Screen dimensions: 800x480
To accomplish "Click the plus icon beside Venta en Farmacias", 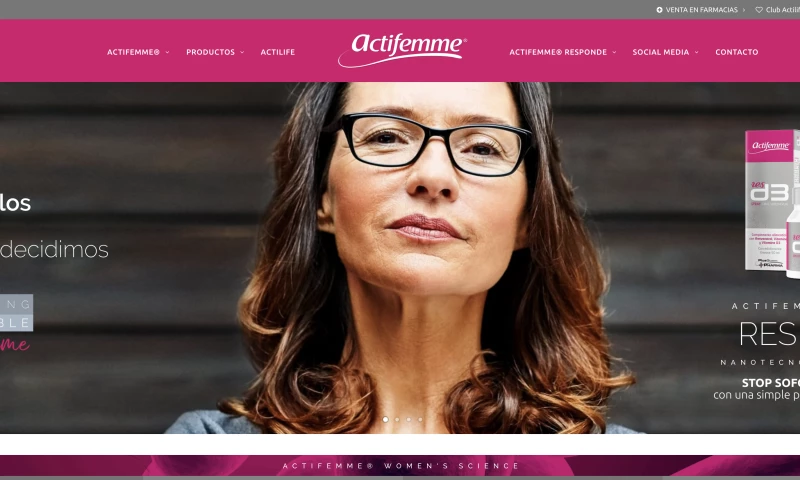I will [x=659, y=10].
